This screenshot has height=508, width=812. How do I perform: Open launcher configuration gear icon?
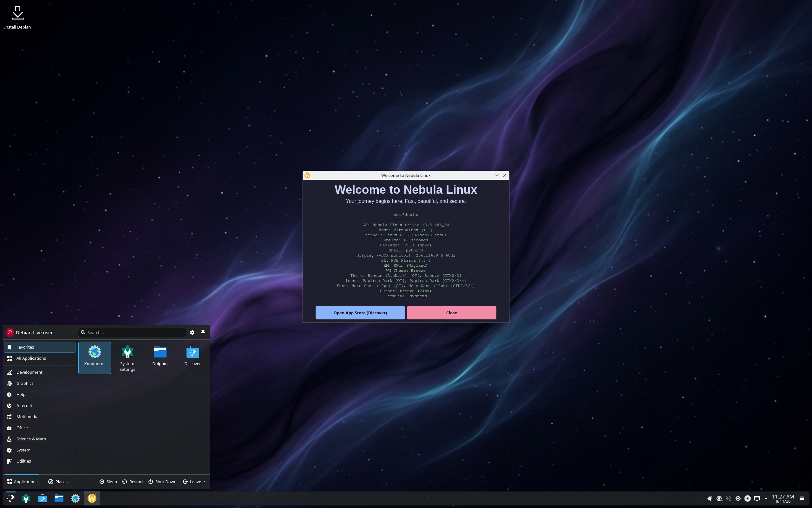coord(192,332)
